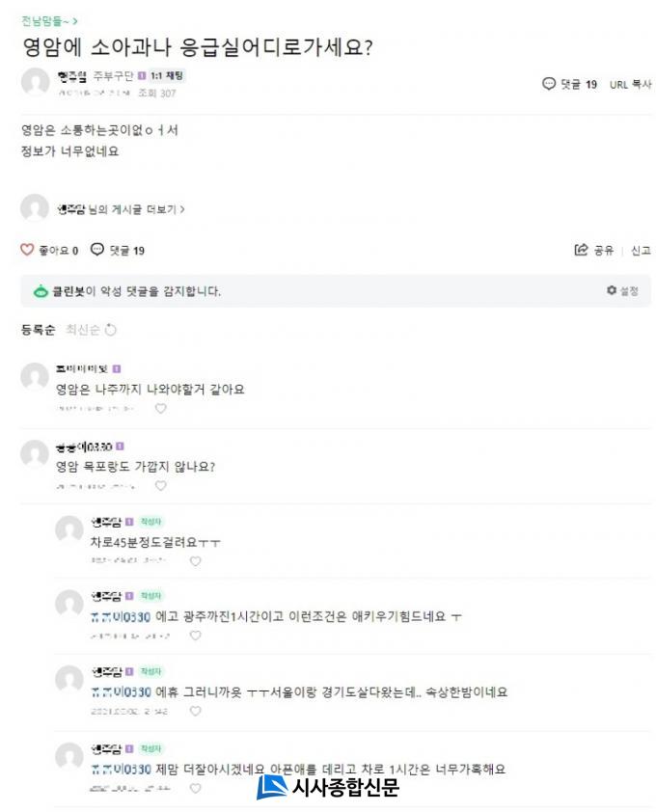This screenshot has height=812, width=656.
Task: Like the reply ending with 너무가혹해요
Action: click(196, 787)
